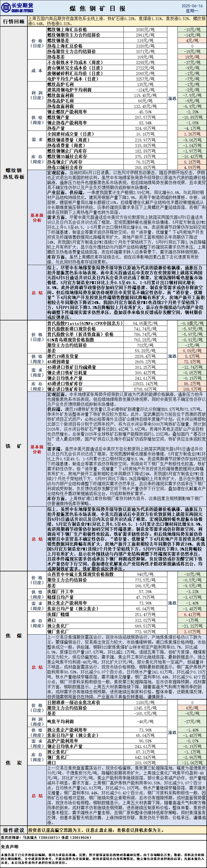Click the 高炉产能利用率 row label
The image size is (207, 868).
tap(63, 741)
